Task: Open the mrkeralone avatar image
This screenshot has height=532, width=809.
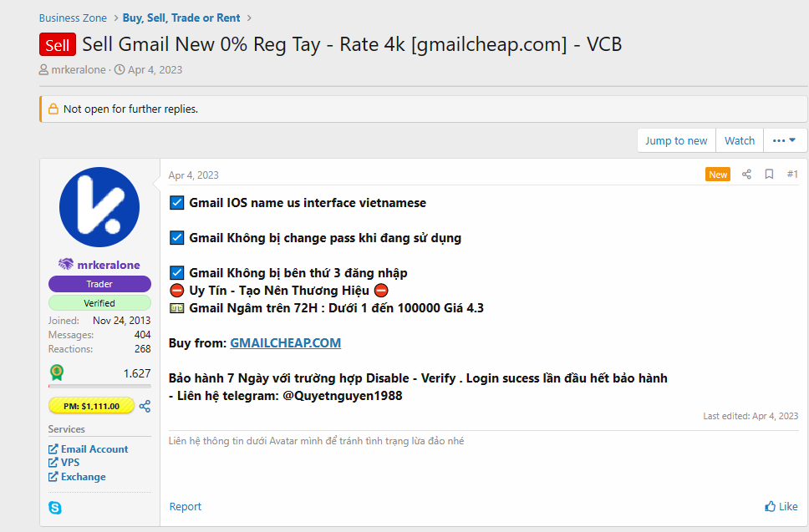Action: coord(99,207)
